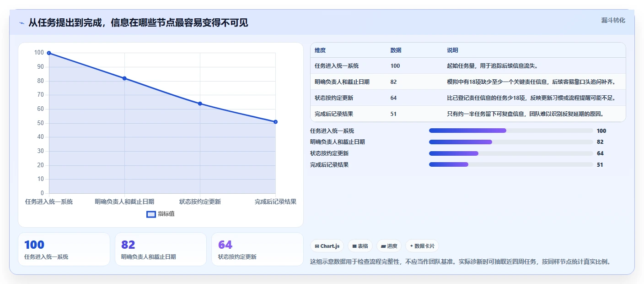This screenshot has width=644, height=284.
Task: Click the 进度 tag chip
Action: pyautogui.click(x=389, y=246)
